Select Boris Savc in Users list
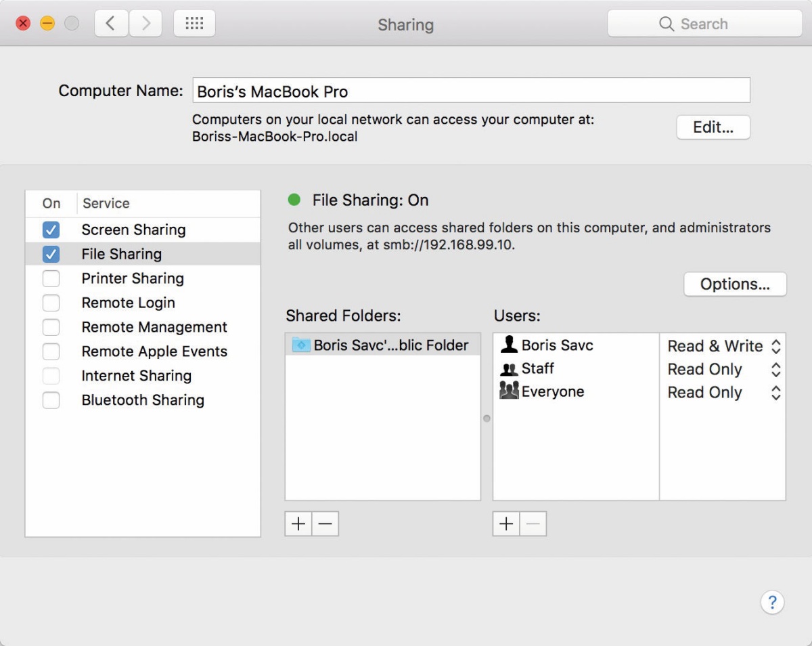Image resolution: width=812 pixels, height=646 pixels. click(576, 345)
